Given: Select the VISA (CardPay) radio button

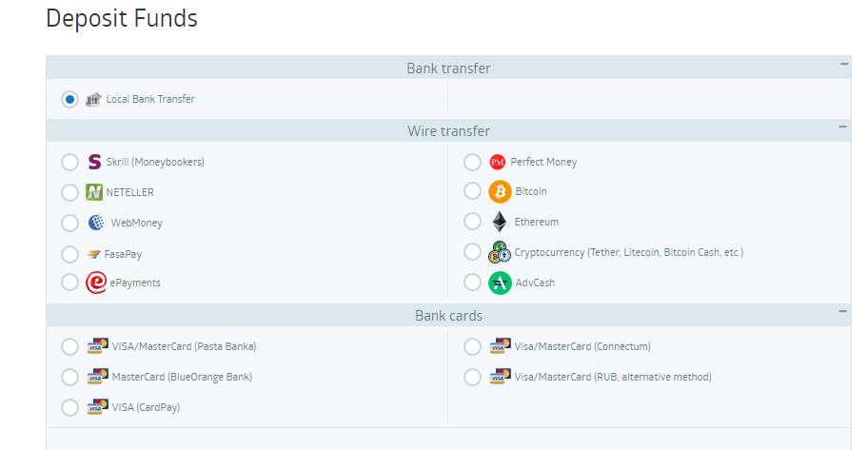Looking at the screenshot, I should (x=69, y=407).
